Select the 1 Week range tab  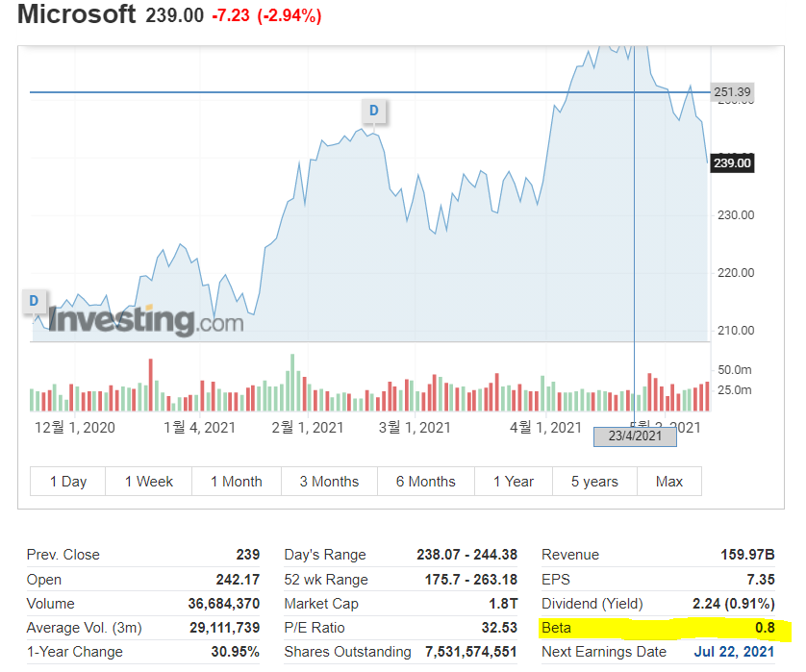[148, 482]
